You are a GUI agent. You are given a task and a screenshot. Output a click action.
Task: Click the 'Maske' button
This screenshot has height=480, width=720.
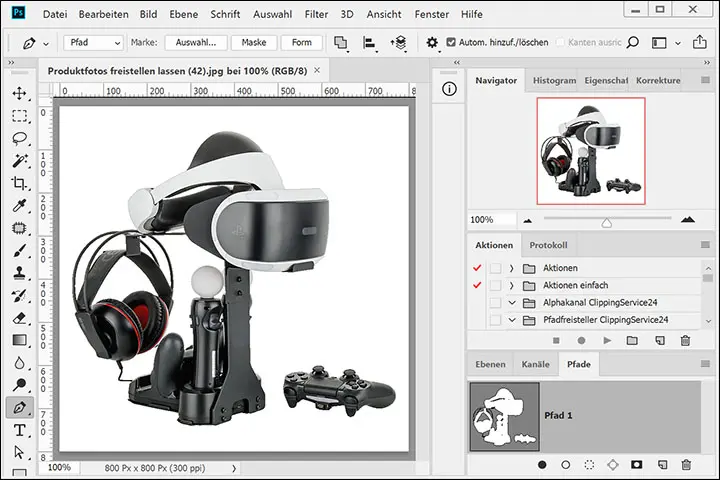point(253,43)
